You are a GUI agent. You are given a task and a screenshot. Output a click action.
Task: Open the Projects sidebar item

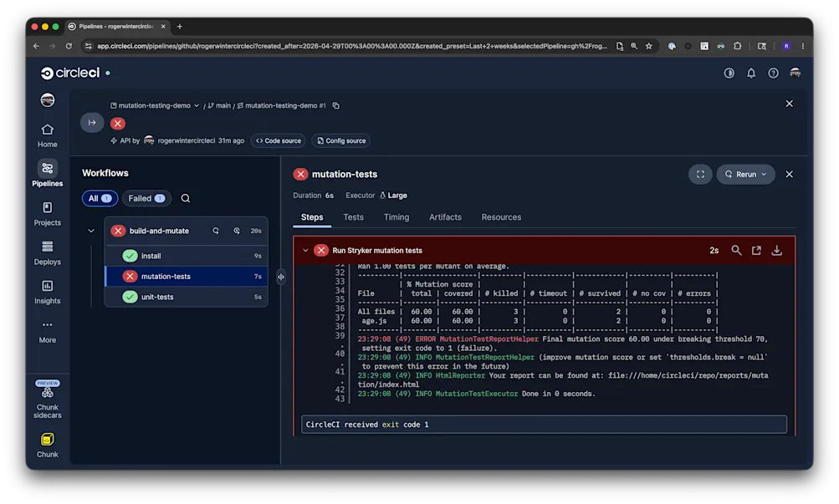click(47, 214)
